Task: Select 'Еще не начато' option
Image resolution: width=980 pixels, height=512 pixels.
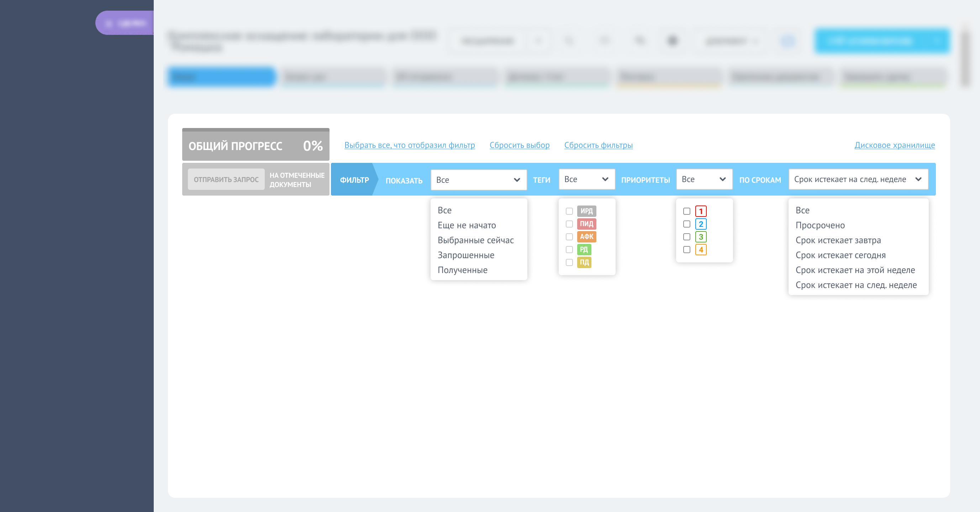Action: [467, 225]
